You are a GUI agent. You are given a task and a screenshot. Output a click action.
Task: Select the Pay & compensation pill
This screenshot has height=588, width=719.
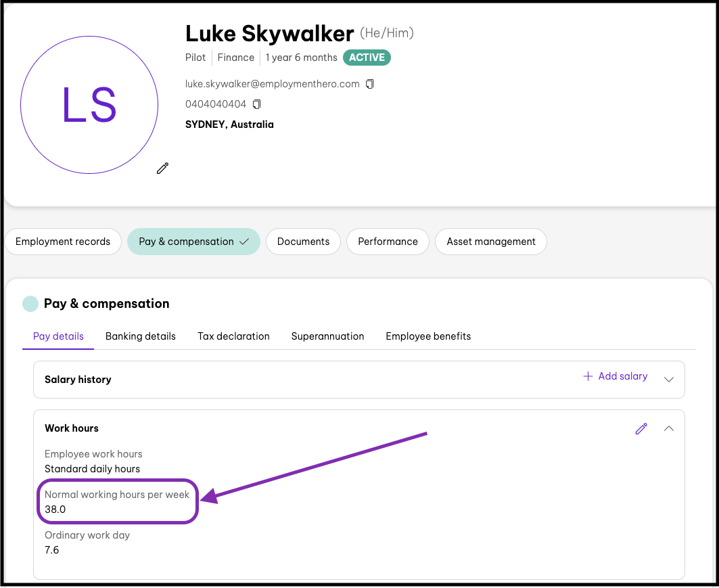(x=193, y=242)
